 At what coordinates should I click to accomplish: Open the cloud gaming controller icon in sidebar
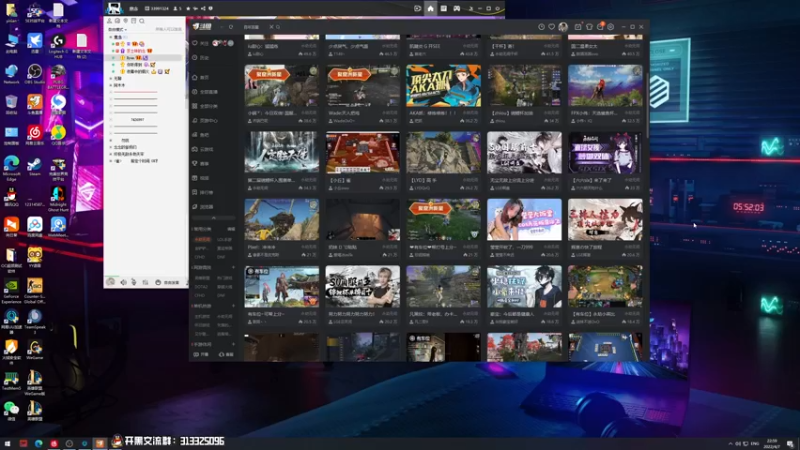pyautogui.click(x=195, y=149)
